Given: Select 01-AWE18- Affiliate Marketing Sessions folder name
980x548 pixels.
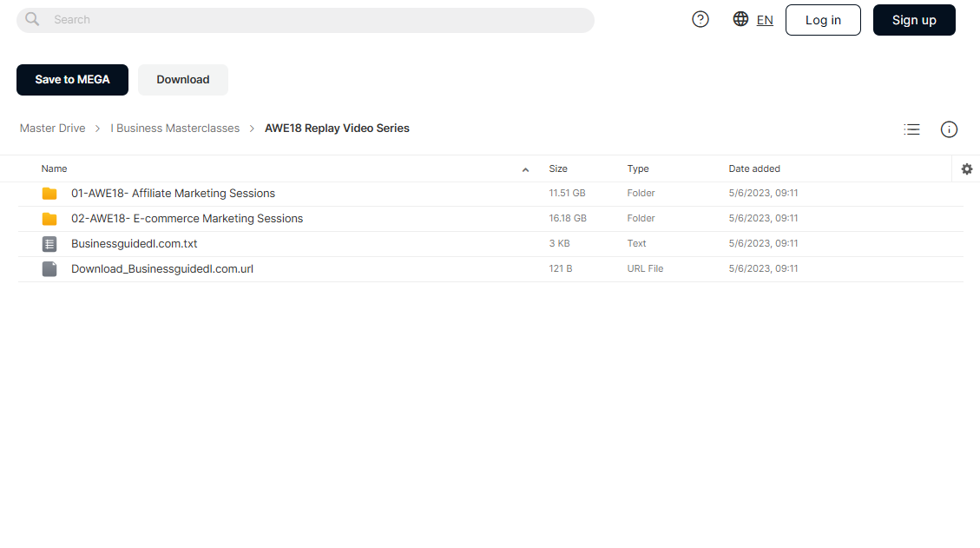Looking at the screenshot, I should coord(173,194).
